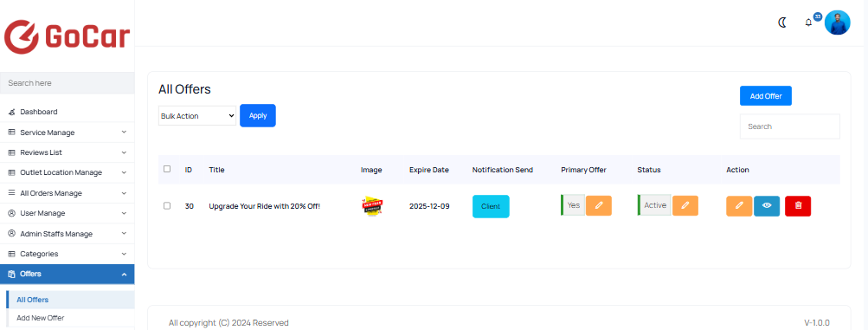This screenshot has height=330, width=868.
Task: Tick checkbox for offer ID 30
Action: pyautogui.click(x=167, y=205)
